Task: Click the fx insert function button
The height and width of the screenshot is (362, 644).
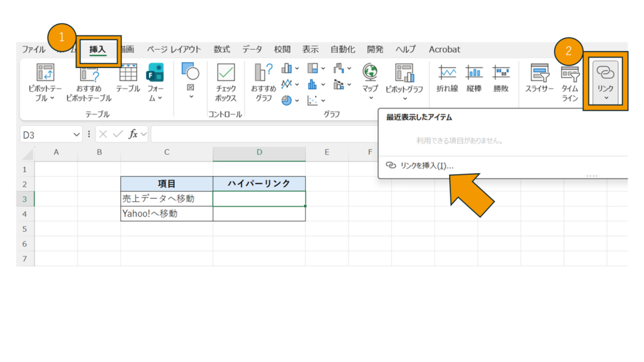Action: (133, 134)
